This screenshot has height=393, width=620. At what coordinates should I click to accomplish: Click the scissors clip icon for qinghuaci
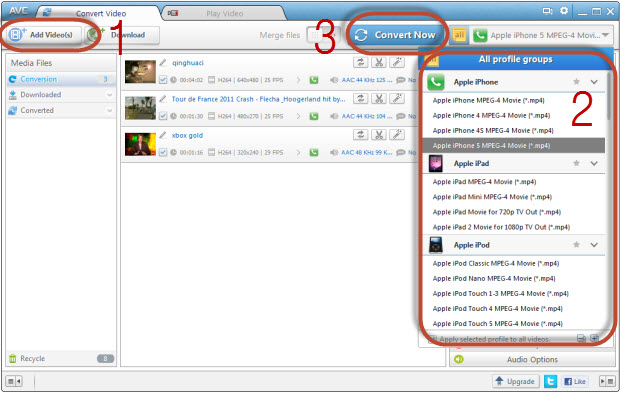(379, 62)
